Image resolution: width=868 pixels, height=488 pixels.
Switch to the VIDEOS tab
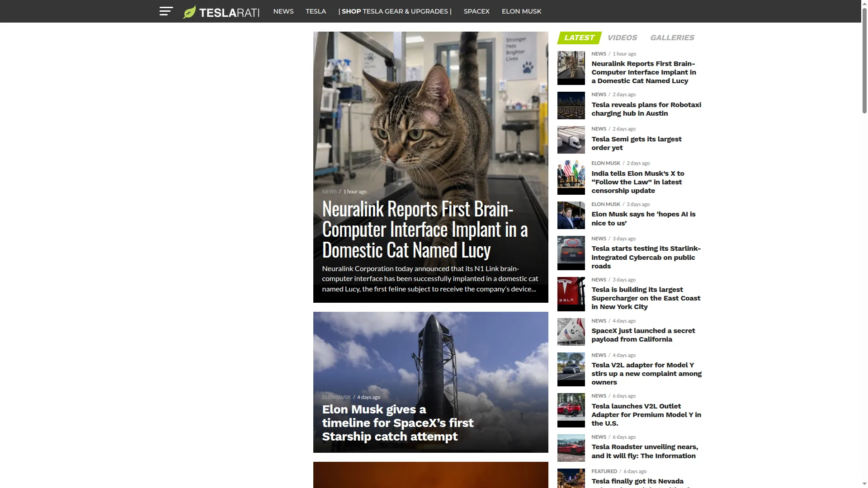click(622, 38)
